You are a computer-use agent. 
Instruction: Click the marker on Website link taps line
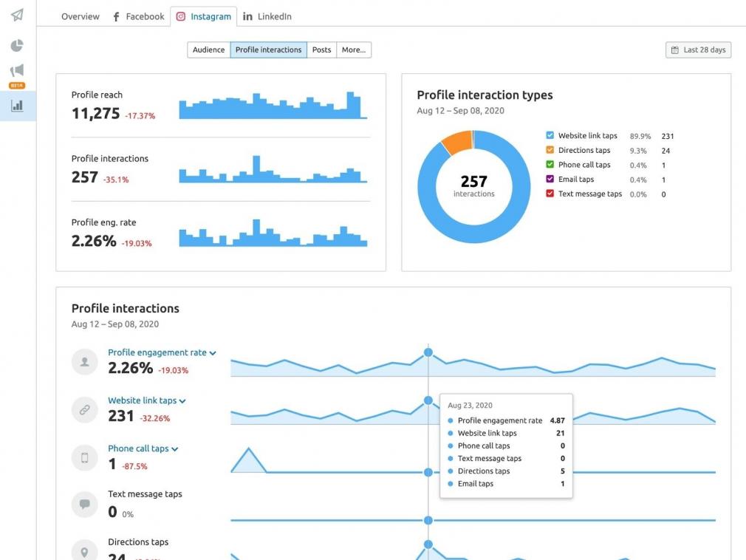coord(428,400)
